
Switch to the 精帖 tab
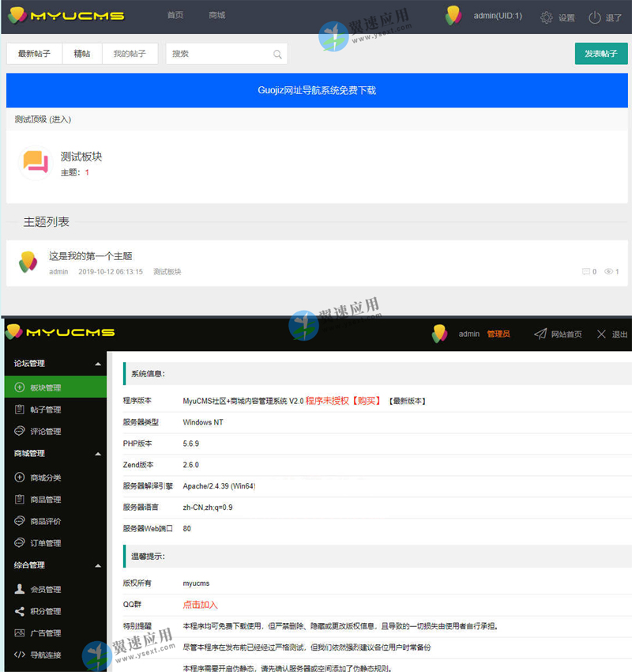click(82, 54)
